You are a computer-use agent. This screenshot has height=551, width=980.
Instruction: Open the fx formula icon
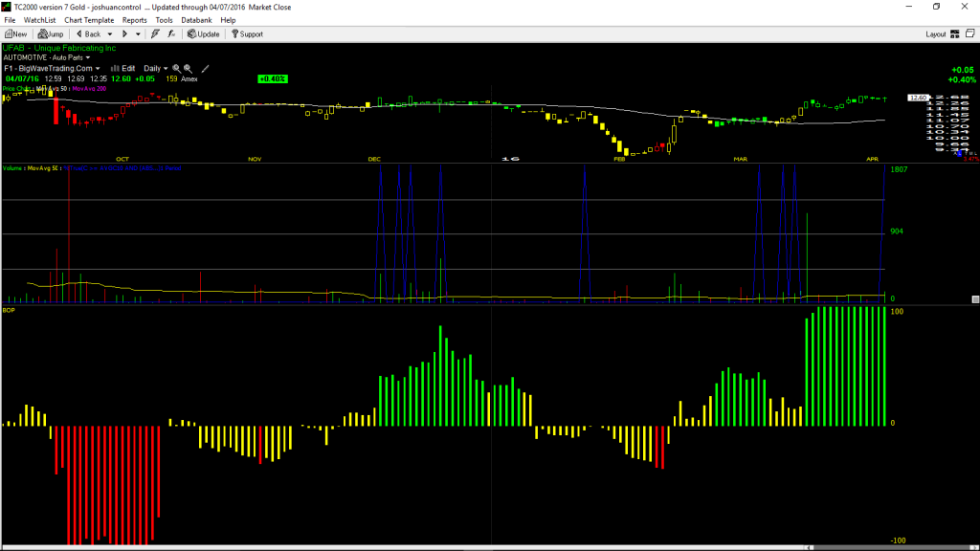point(171,34)
